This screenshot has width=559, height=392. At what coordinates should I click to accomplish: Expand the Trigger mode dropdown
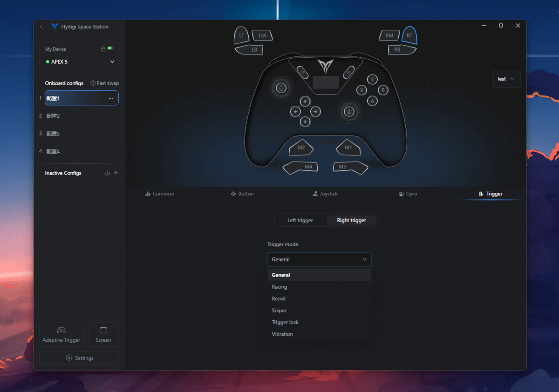click(x=319, y=259)
